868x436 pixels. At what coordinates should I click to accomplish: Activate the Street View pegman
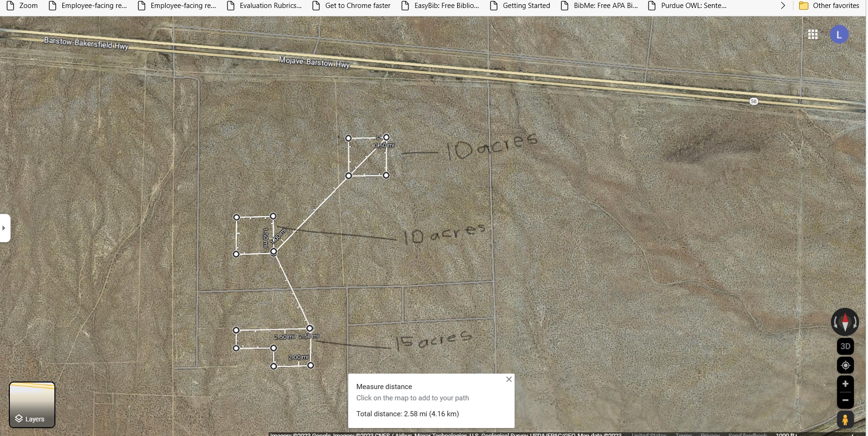coord(845,420)
